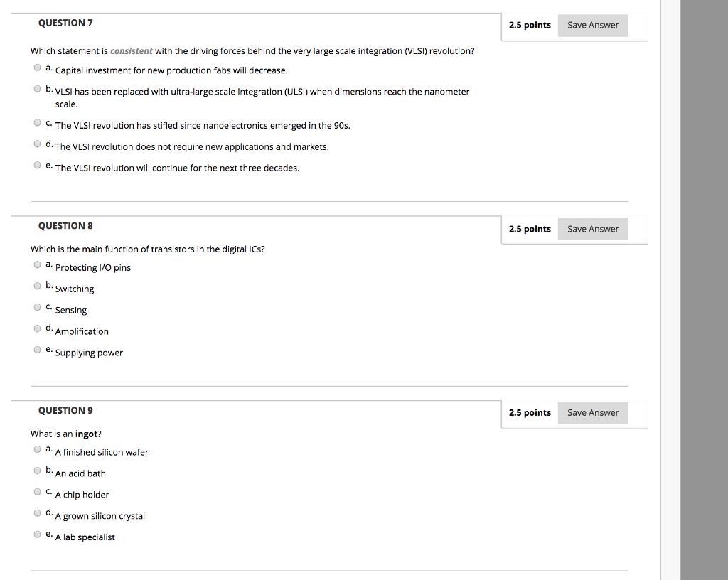Choose 'Protecting I/O pins' radio button
Screen dimensions: 728x580
[x=37, y=265]
